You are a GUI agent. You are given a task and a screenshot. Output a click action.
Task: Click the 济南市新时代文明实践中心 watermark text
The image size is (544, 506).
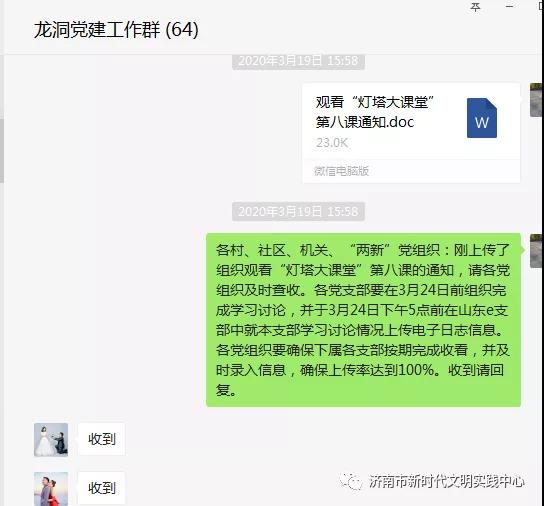tap(447, 481)
